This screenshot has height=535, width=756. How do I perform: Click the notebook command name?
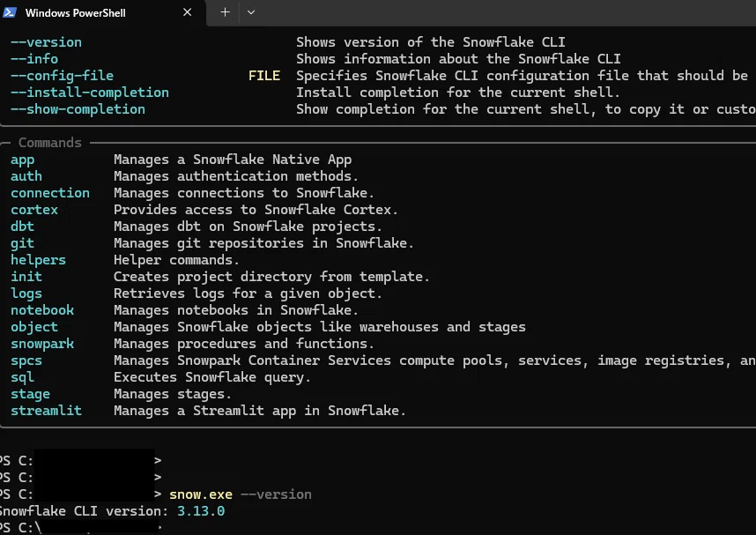(x=42, y=310)
